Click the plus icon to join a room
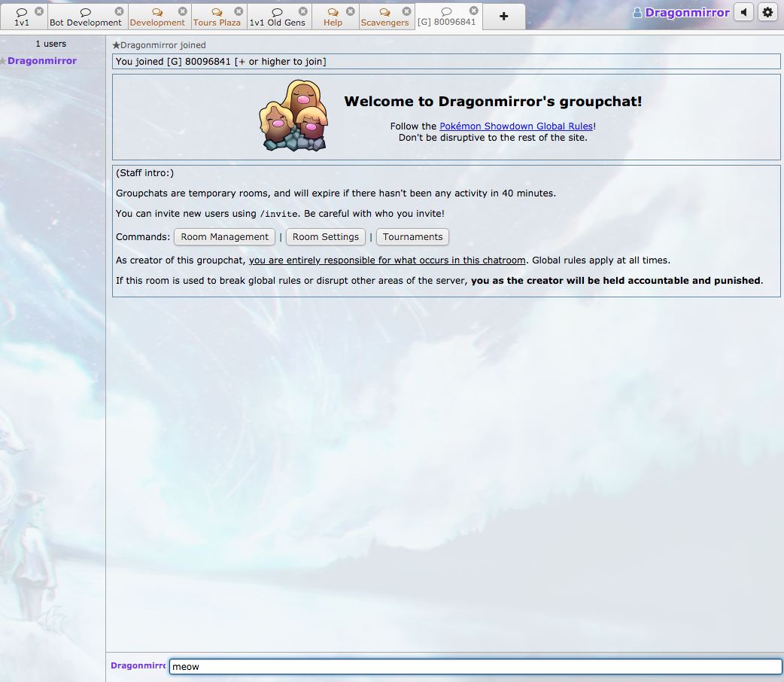Image resolution: width=784 pixels, height=682 pixels. coord(503,17)
